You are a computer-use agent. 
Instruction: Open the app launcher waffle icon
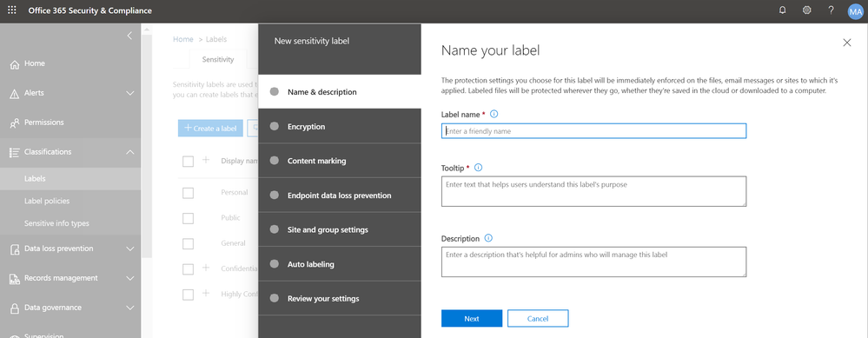coord(12,10)
